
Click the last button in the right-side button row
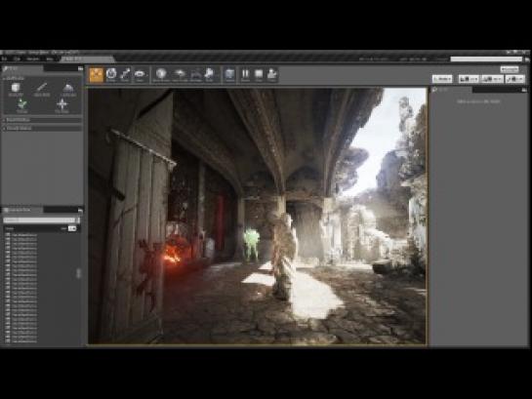point(515,79)
